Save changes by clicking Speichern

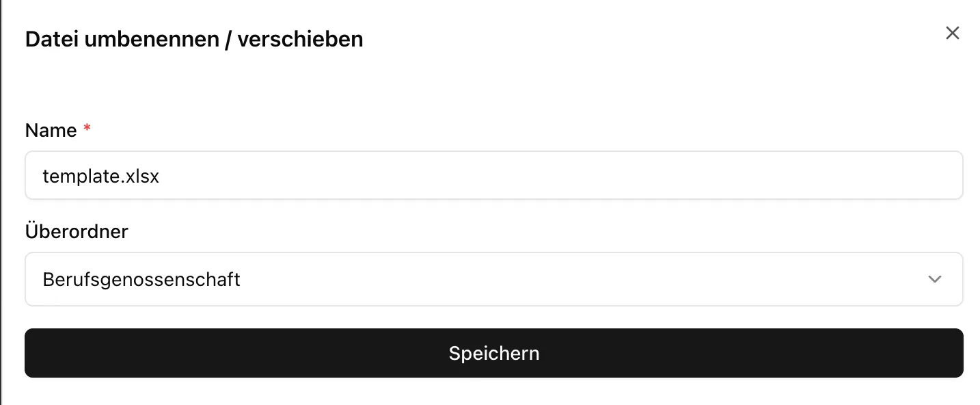point(493,353)
